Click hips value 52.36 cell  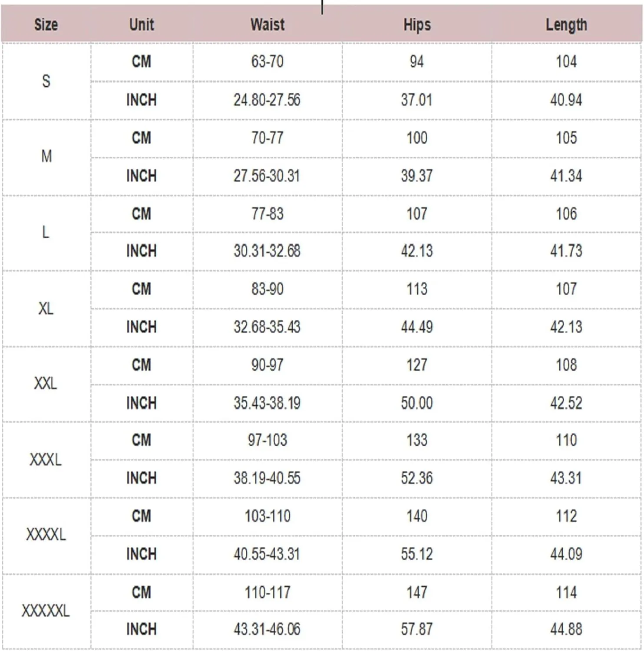(417, 478)
